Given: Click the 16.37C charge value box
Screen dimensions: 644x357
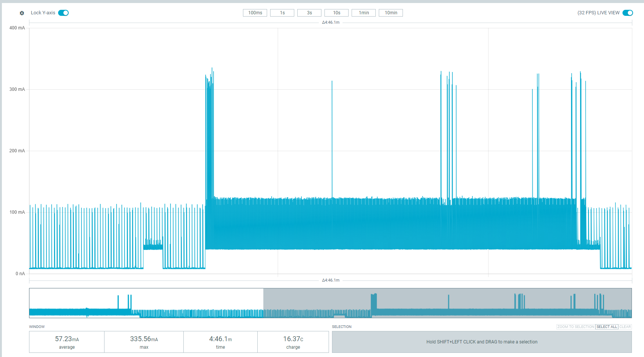Looking at the screenshot, I should pyautogui.click(x=293, y=342).
